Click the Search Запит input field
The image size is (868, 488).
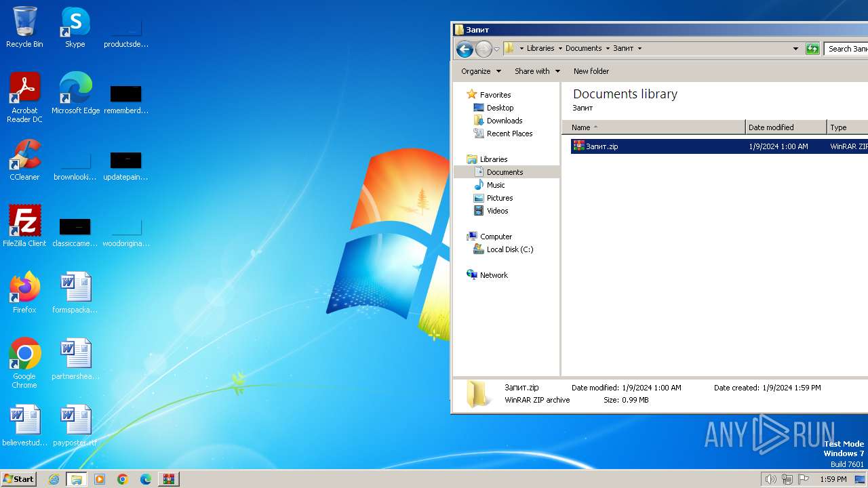846,49
